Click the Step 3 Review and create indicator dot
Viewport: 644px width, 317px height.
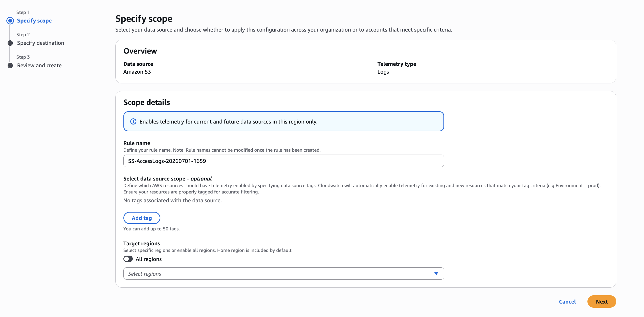coord(10,66)
